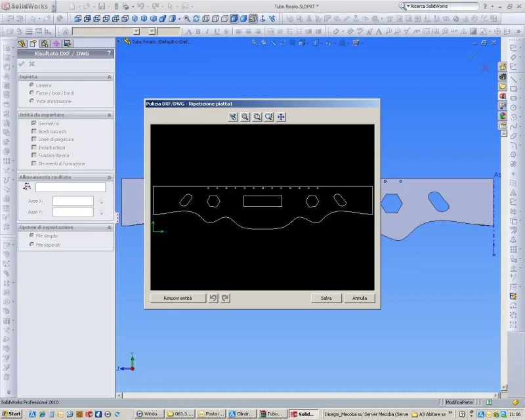Screen dimensions: 525x420
Task: Click undo arrow in Pulizia DXF/DWG dialog
Action: (x=213, y=298)
